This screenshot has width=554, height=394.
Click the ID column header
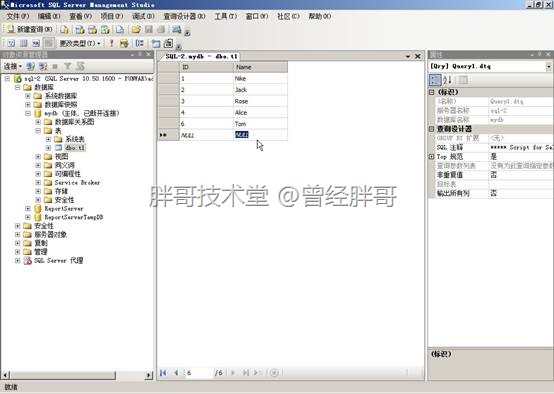point(206,67)
